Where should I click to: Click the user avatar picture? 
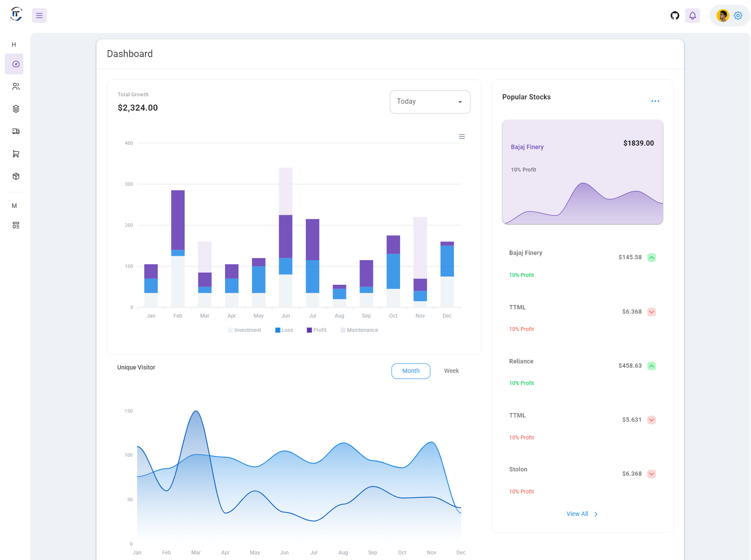coord(722,16)
